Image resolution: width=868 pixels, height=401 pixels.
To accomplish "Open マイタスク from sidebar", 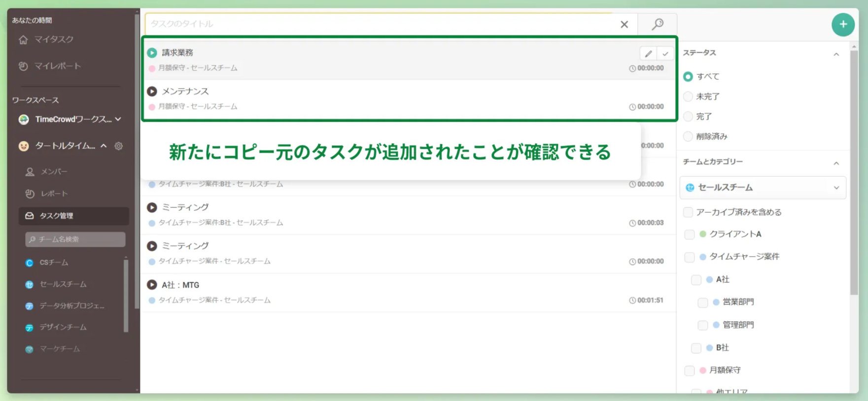I will click(x=46, y=39).
